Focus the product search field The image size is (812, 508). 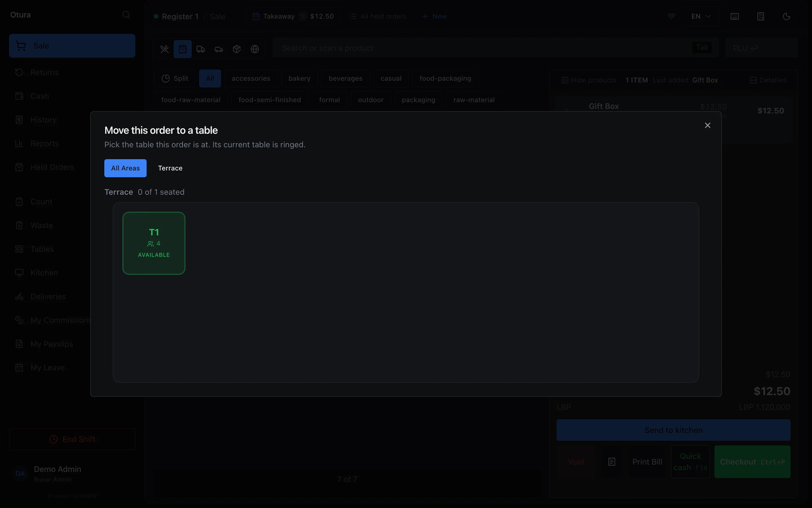[x=495, y=48]
